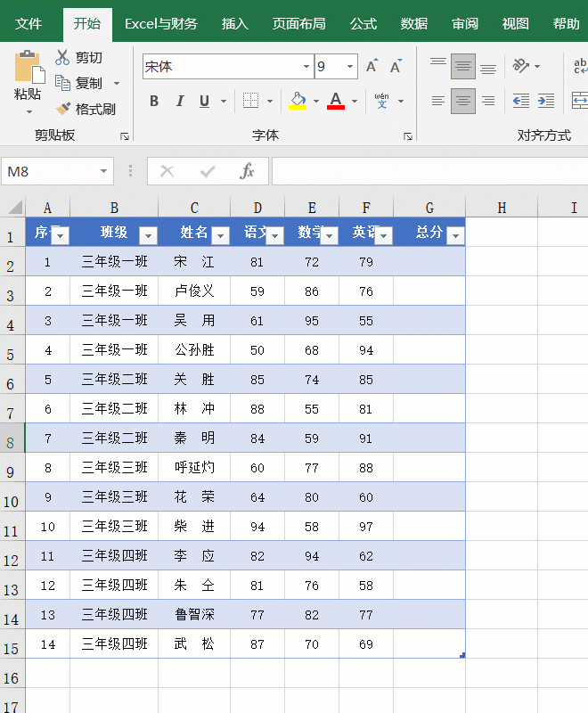Apply the yellow fill color bucket
This screenshot has height=713, width=588.
click(298, 101)
